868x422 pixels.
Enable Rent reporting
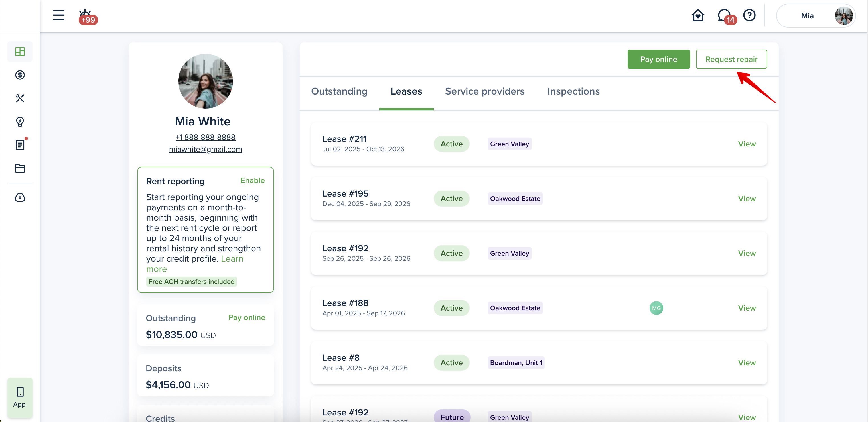click(x=252, y=181)
